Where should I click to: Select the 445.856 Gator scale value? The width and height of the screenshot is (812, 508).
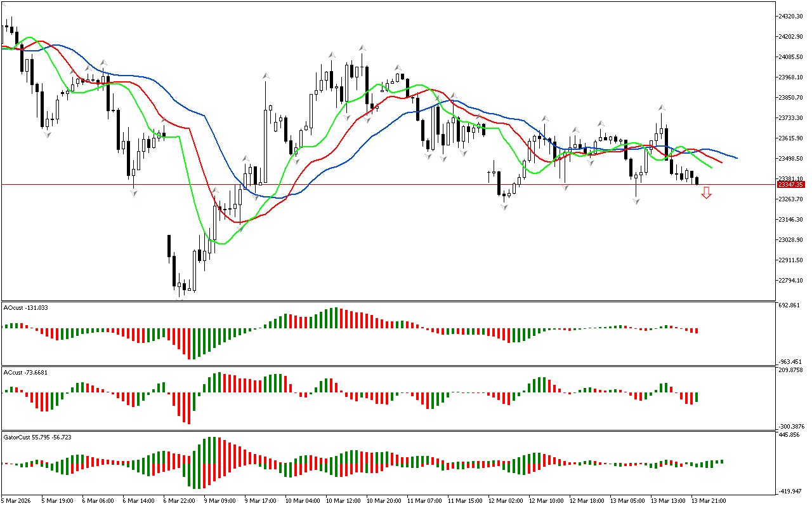[x=790, y=435]
